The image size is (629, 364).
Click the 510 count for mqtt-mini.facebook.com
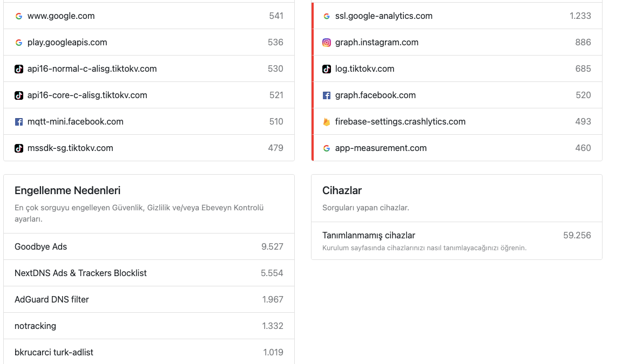tap(276, 122)
